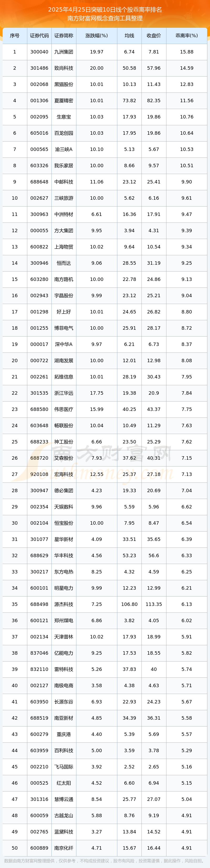Click 博菲电气 stock name
Viewport: 210px width, 868px height.
click(64, 328)
